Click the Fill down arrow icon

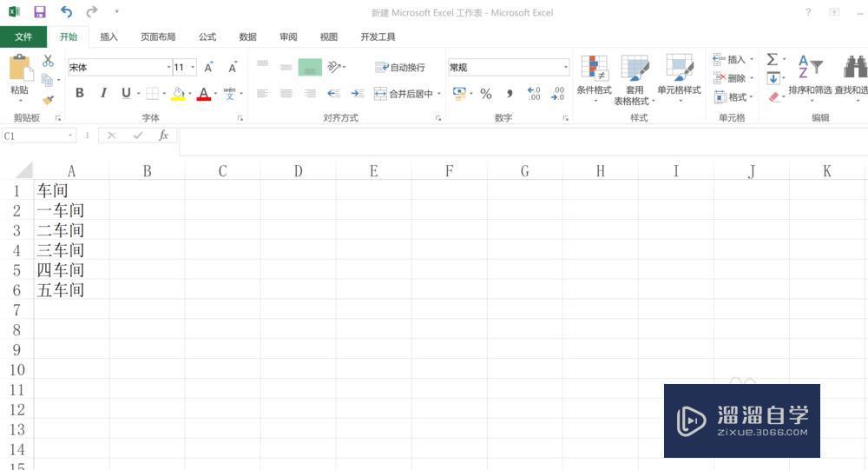[774, 78]
